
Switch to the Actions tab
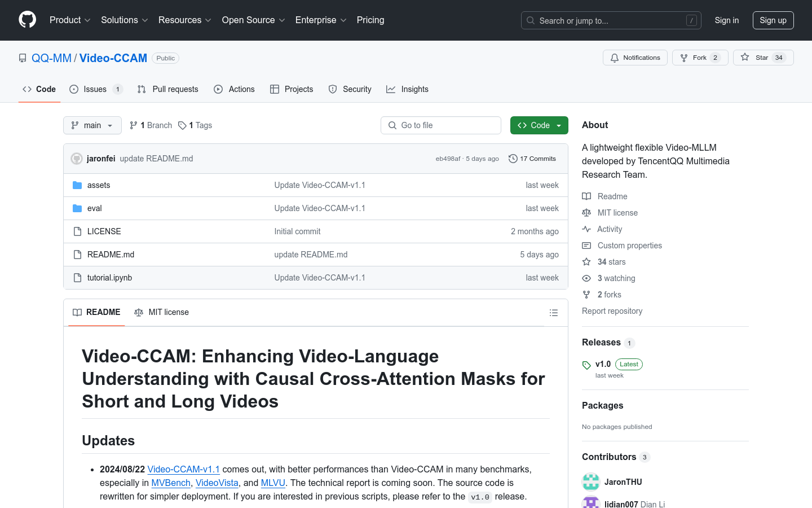234,89
